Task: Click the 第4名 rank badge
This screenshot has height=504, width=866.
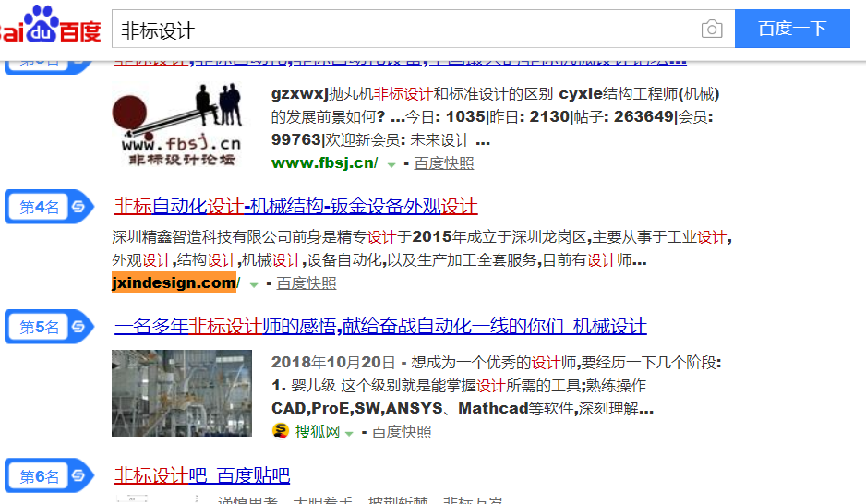Action: click(x=49, y=207)
